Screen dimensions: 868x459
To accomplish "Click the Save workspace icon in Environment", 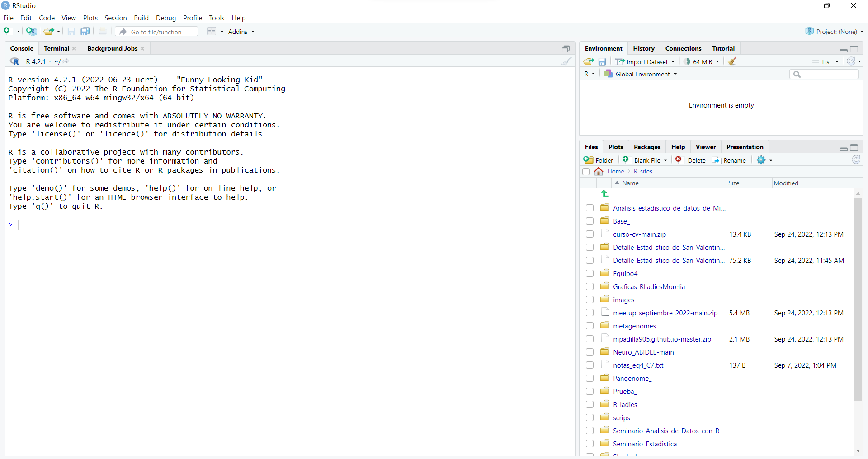I will point(602,61).
